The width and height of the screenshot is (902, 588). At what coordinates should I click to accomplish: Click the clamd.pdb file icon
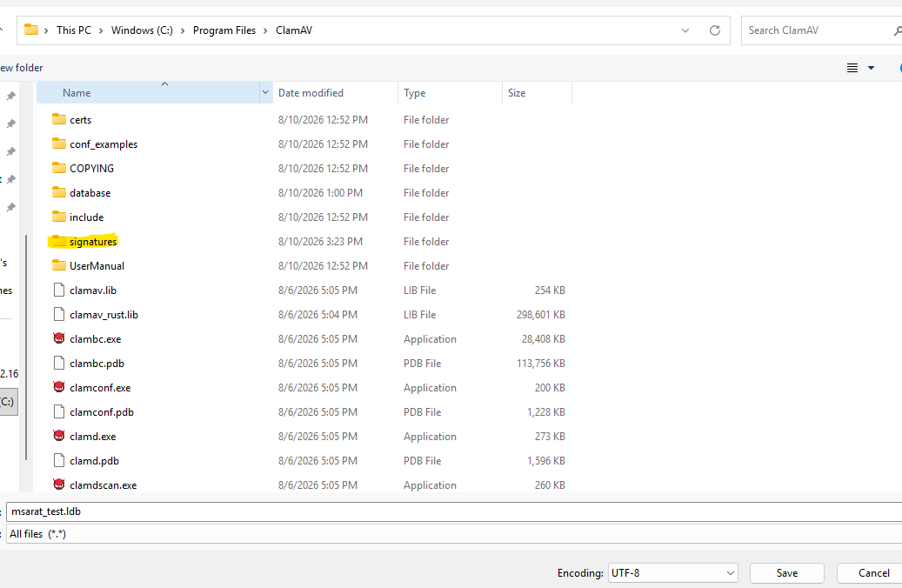(x=58, y=460)
